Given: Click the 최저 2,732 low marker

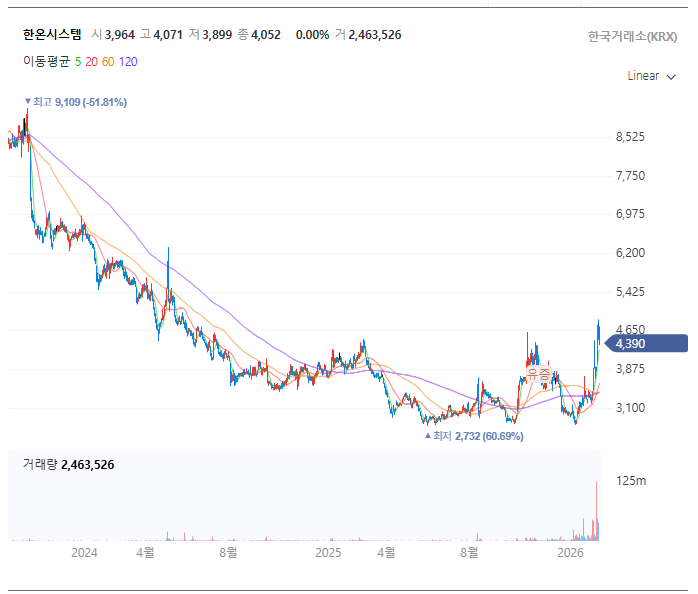Looking at the screenshot, I should [x=475, y=436].
